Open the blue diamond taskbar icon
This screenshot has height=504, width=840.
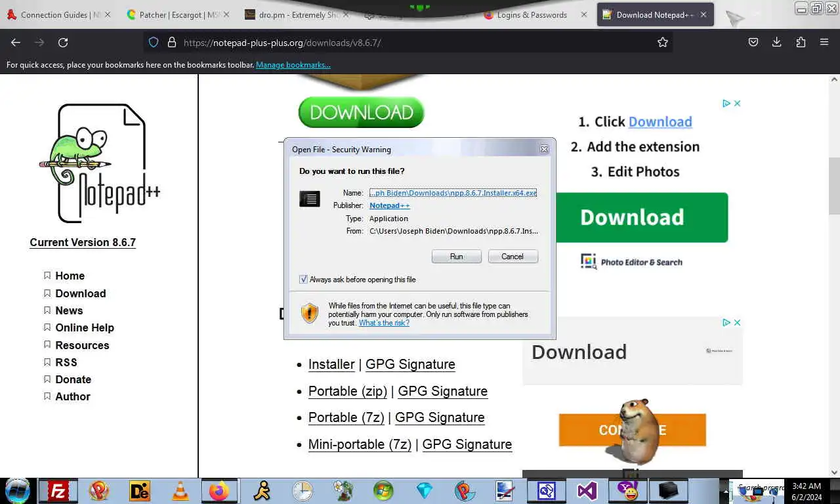(x=425, y=490)
